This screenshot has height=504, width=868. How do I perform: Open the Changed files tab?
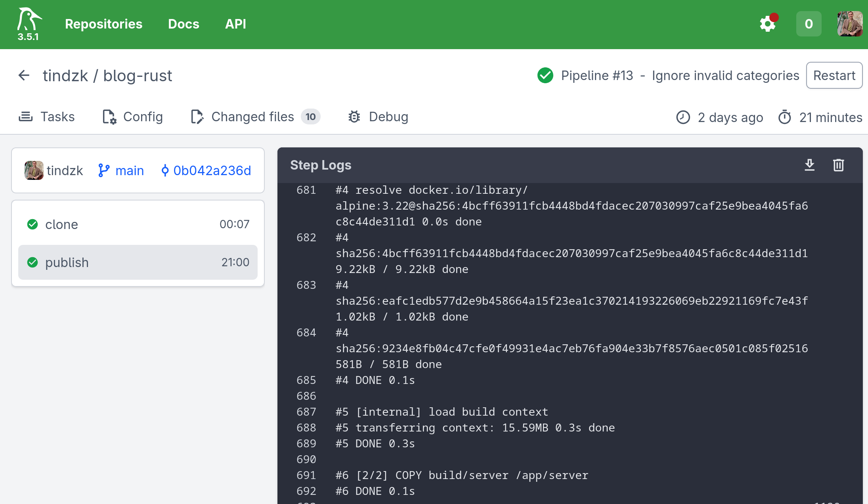(255, 117)
